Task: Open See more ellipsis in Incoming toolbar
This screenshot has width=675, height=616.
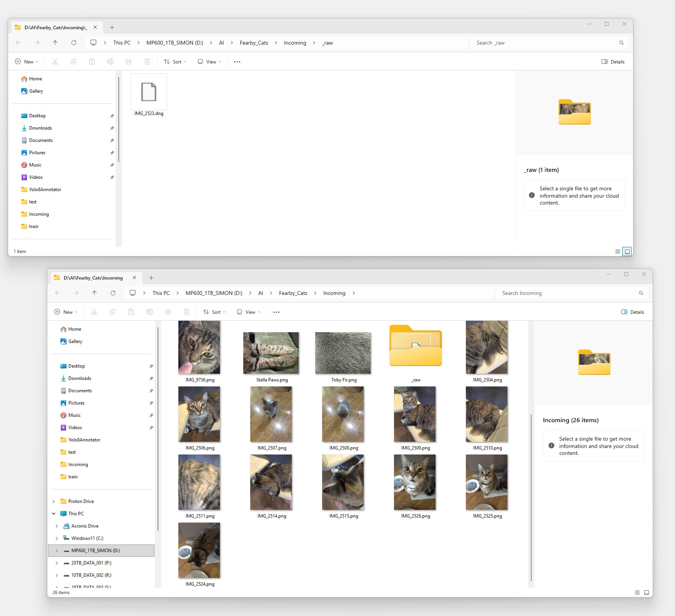Action: coord(276,312)
